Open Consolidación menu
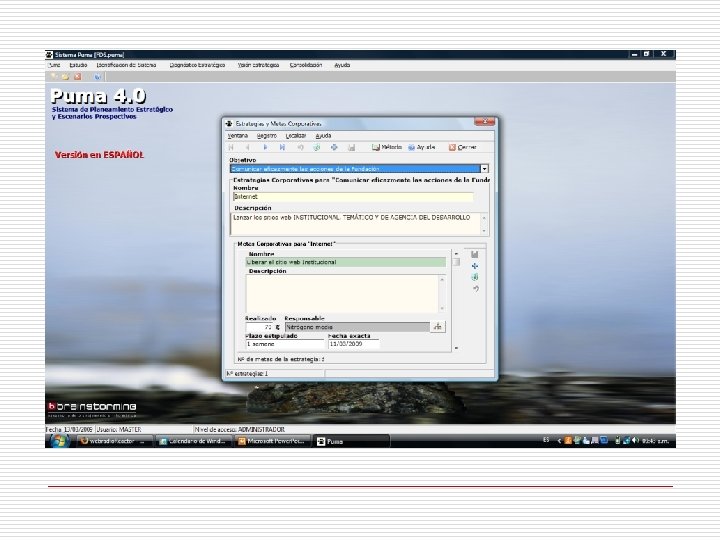The width and height of the screenshot is (720, 540). click(306, 65)
